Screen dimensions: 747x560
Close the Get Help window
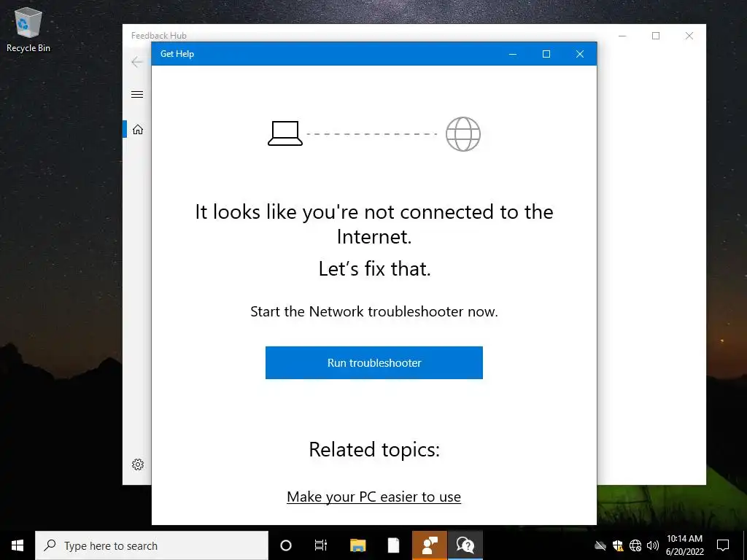[580, 54]
